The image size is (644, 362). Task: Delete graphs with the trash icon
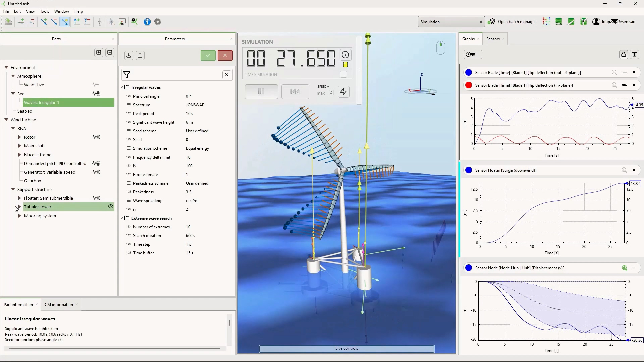coord(635,55)
